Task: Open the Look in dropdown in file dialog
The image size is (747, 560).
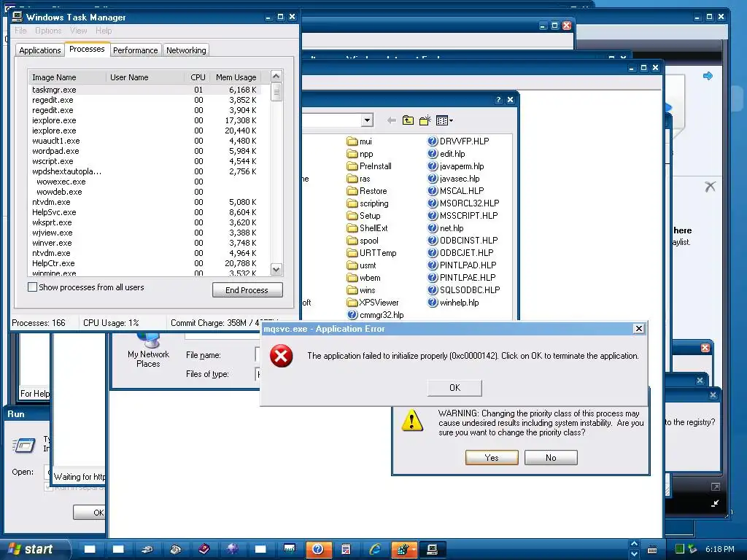Action: (367, 120)
